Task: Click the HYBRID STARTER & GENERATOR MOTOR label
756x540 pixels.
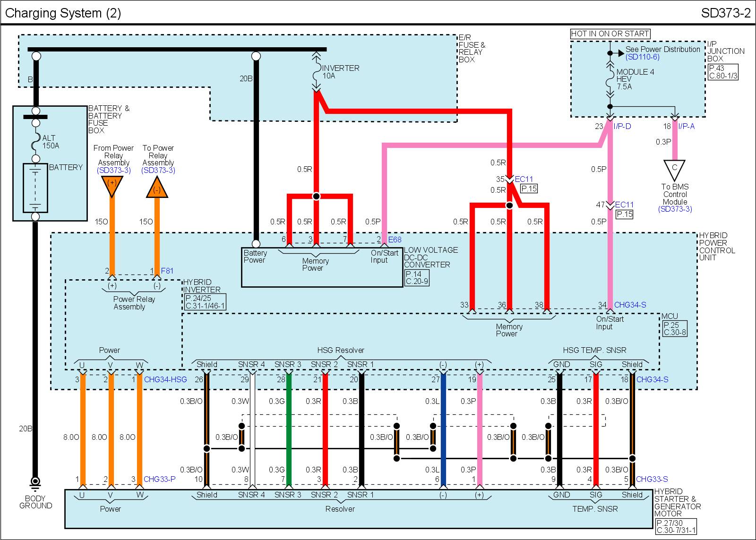Action: [678, 503]
